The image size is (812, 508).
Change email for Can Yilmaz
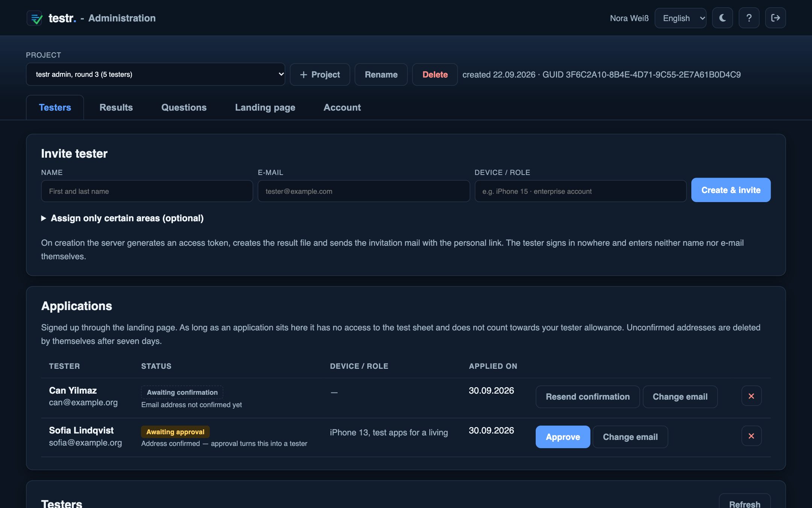click(680, 397)
